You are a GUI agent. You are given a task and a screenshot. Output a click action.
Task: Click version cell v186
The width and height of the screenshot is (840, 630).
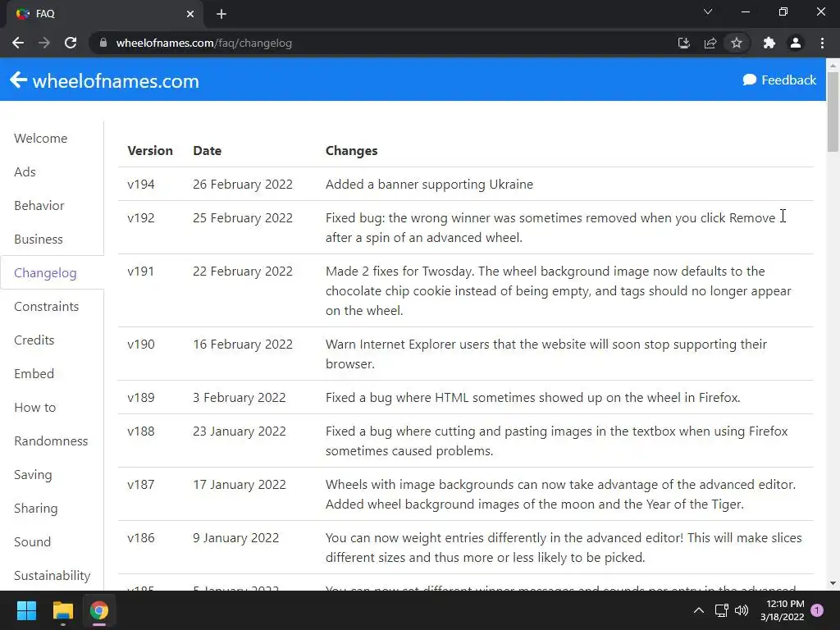(141, 538)
